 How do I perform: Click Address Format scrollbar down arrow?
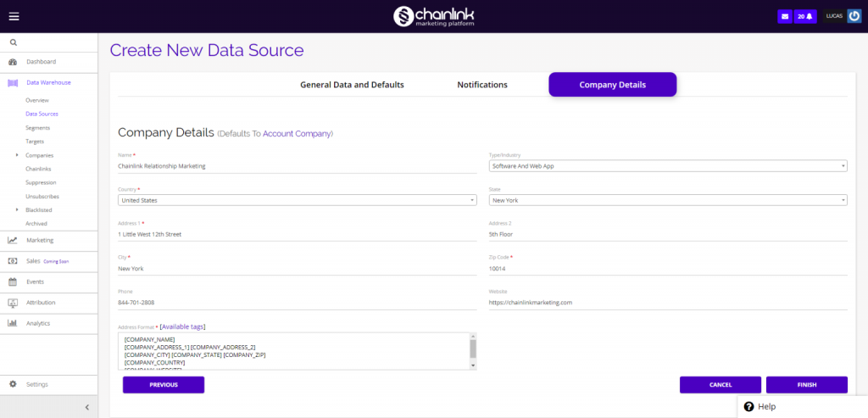click(x=473, y=366)
